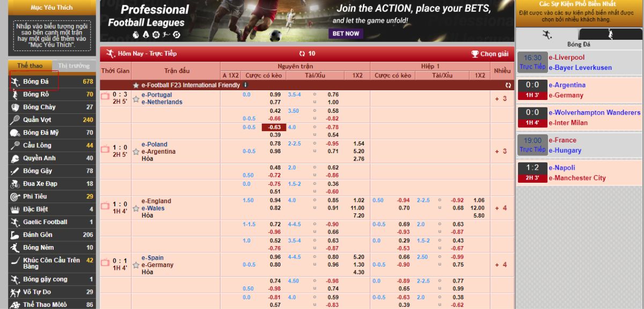Screen dimensions: 644x309
Task: Toggle favorite star for e-Poland vs e-Argentina
Action: (136, 152)
